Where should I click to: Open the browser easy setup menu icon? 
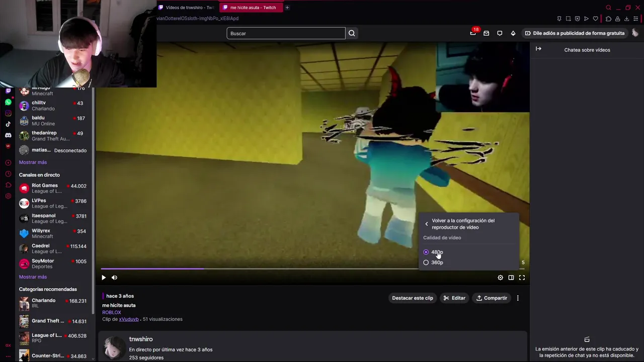tap(635, 19)
